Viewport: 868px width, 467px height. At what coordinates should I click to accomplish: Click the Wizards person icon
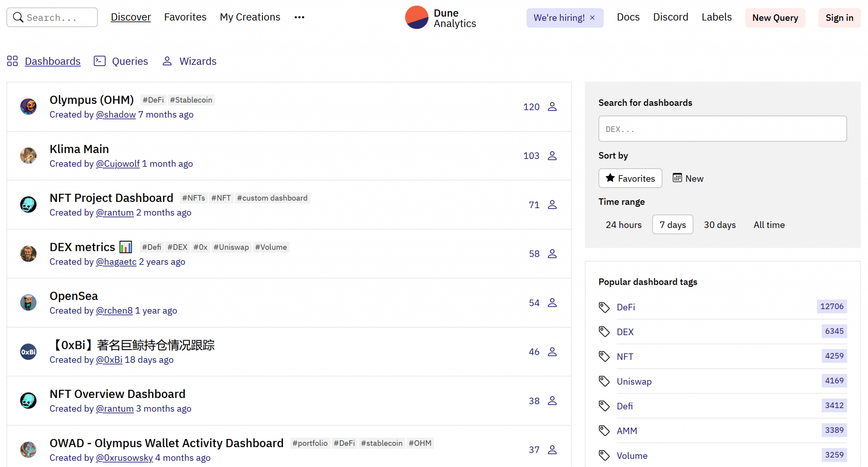point(167,61)
